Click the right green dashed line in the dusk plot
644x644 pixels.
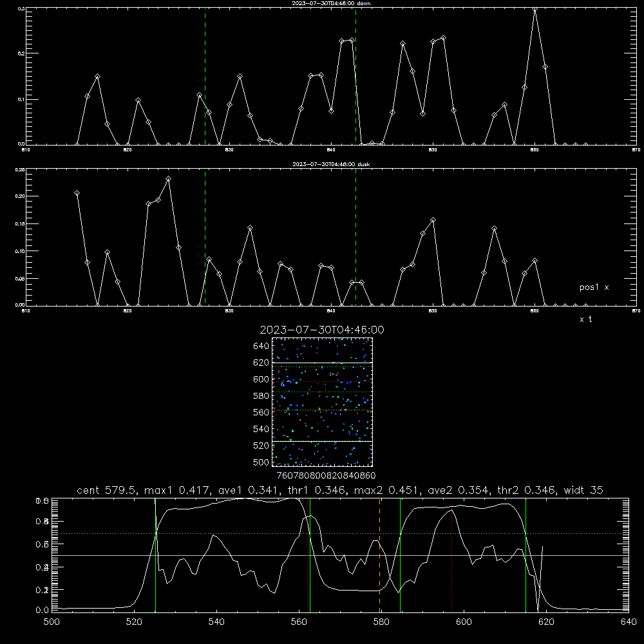tap(355, 237)
